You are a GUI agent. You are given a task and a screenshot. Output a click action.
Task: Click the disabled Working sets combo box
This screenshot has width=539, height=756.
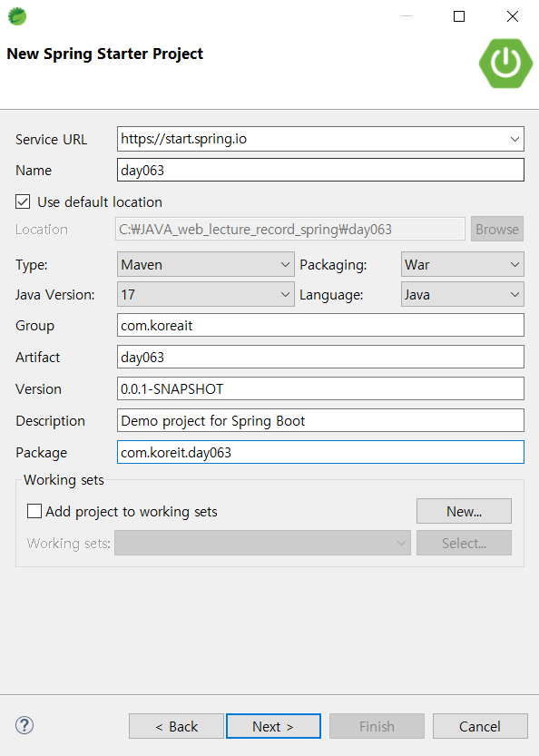[262, 543]
